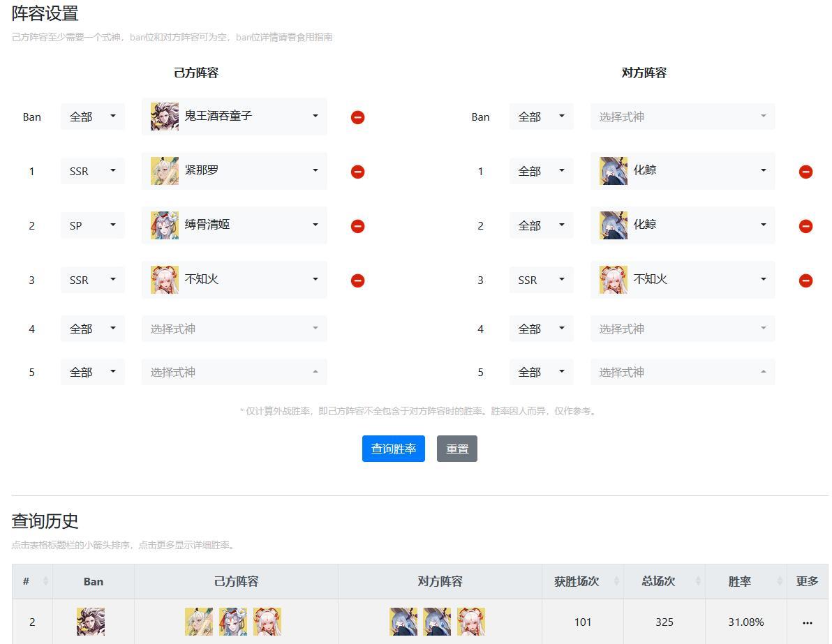Expand opponent slot 3 SSR rarity dropdown
This screenshot has height=644, width=832.
tap(541, 280)
